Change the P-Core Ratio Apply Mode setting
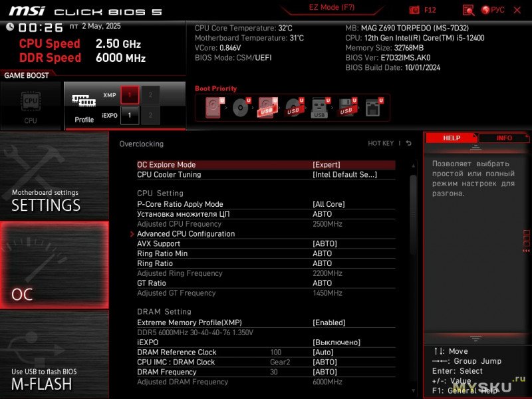 pyautogui.click(x=266, y=204)
